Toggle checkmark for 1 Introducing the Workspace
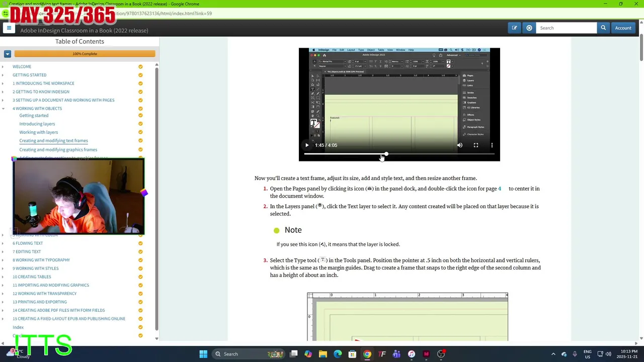The width and height of the screenshot is (644, 362). pos(140,83)
